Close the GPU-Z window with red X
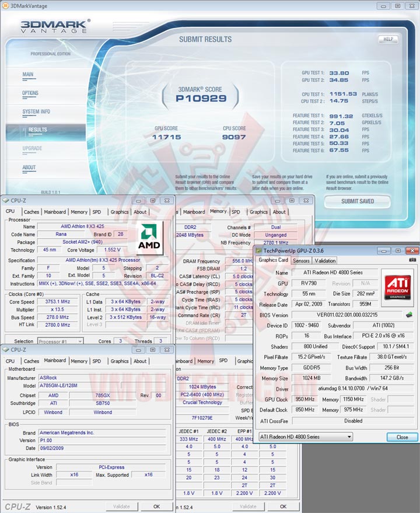The height and width of the screenshot is (513, 420). [x=412, y=251]
